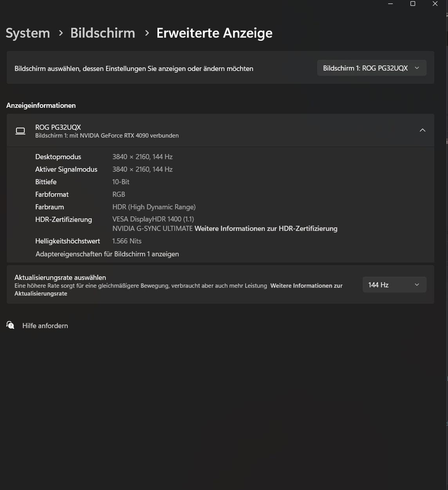Click the Helligkeitshöchstwert 1.566 Nits value
The width and height of the screenshot is (448, 490).
point(127,241)
